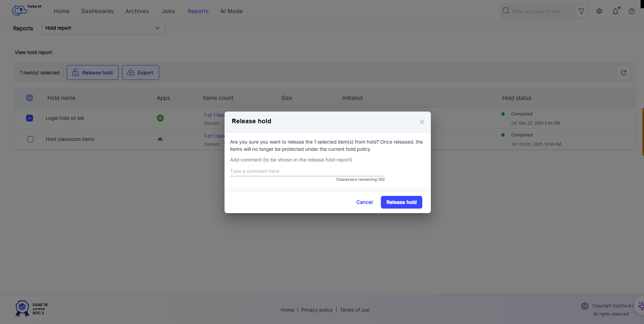644x324 pixels.
Task: Click the cloud app icon for classroom hold
Action: [x=160, y=139]
